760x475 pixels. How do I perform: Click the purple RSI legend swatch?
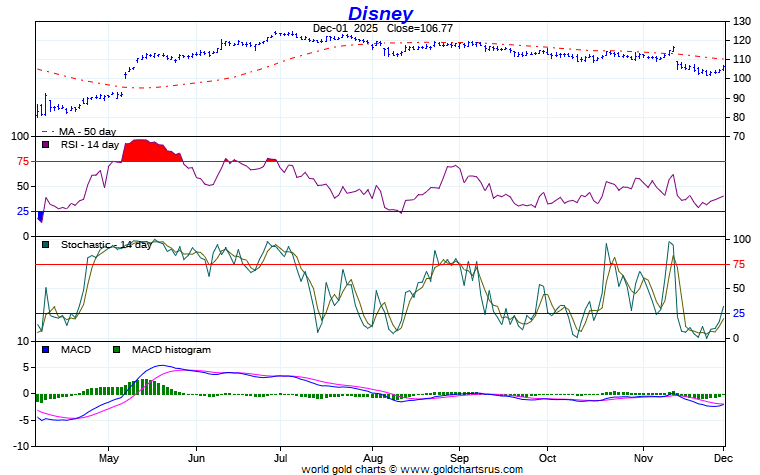[x=46, y=144]
